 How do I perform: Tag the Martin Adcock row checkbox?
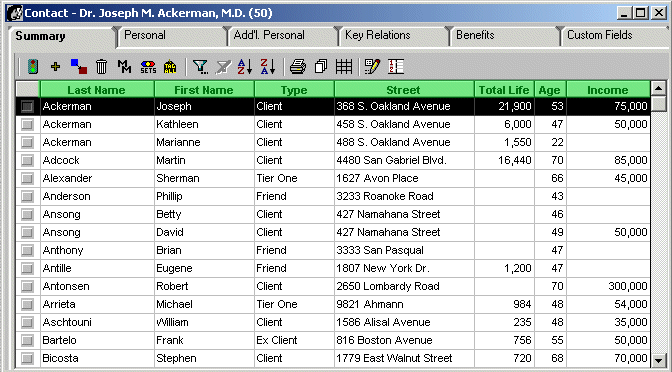point(27,161)
